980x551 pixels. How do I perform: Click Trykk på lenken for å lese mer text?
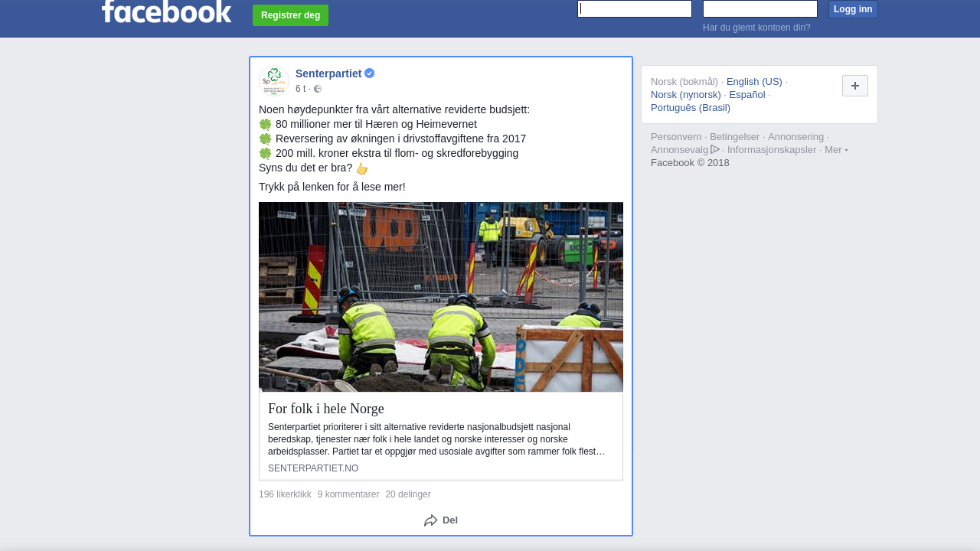pos(332,187)
